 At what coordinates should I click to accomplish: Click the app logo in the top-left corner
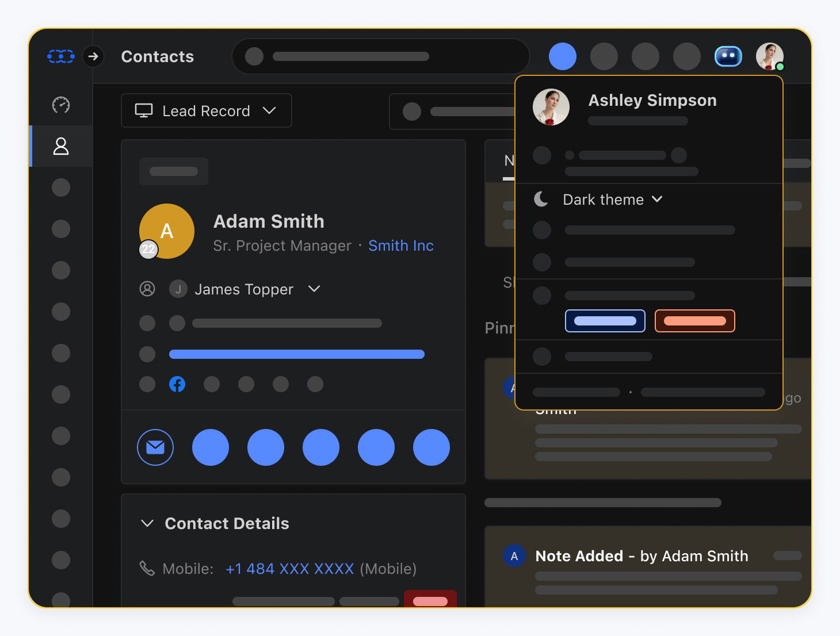[61, 56]
